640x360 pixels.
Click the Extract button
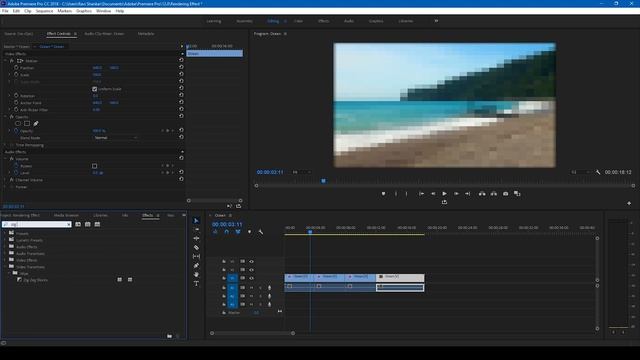tap(494, 194)
